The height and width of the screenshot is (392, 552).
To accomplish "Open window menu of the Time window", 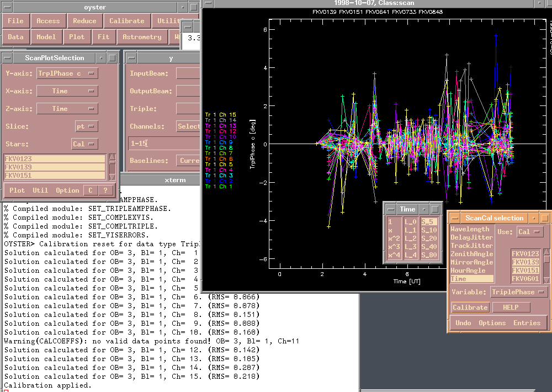I will 391,209.
